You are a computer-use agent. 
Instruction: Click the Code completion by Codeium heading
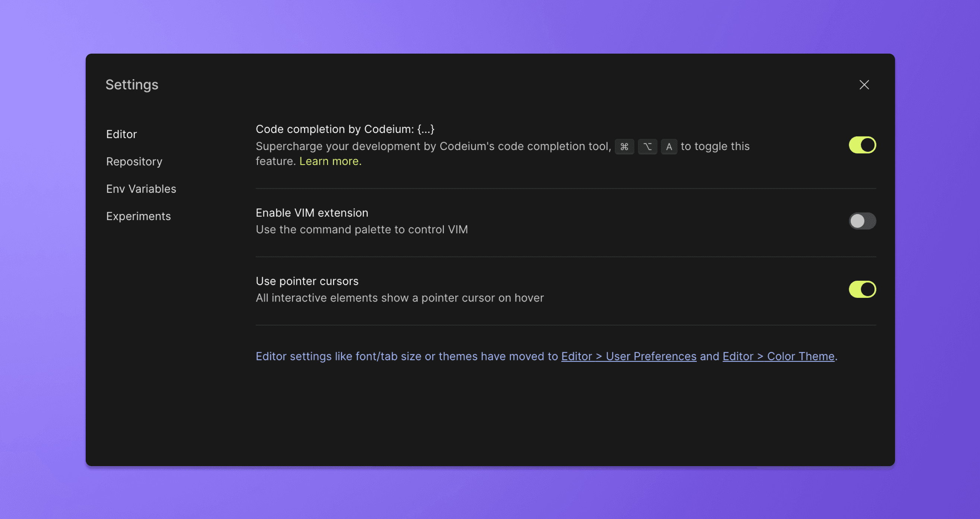click(345, 129)
